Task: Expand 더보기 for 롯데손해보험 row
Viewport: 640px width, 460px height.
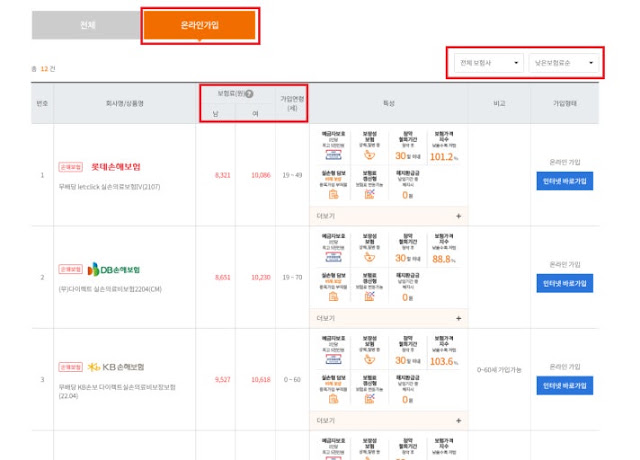Action: point(389,216)
